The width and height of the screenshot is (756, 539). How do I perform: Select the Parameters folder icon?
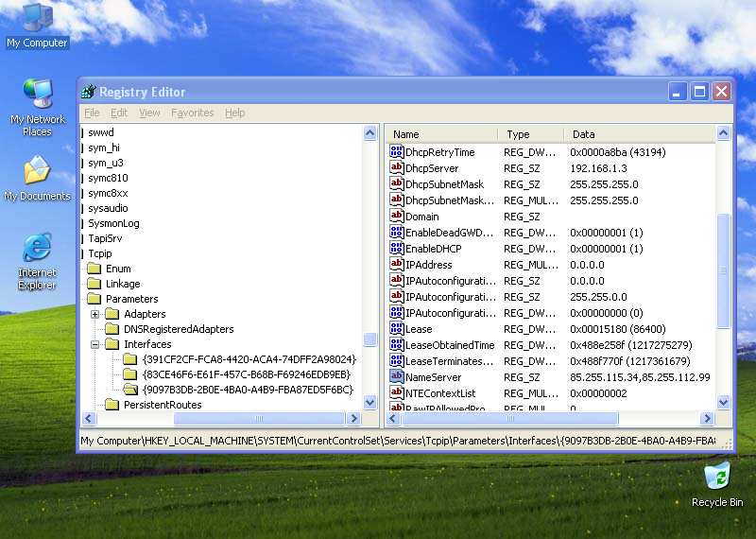94,299
